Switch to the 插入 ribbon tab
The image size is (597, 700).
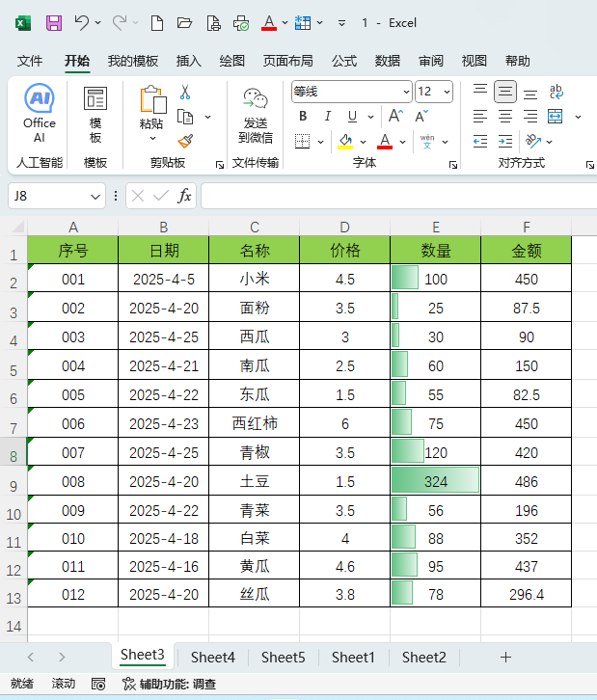[188, 61]
